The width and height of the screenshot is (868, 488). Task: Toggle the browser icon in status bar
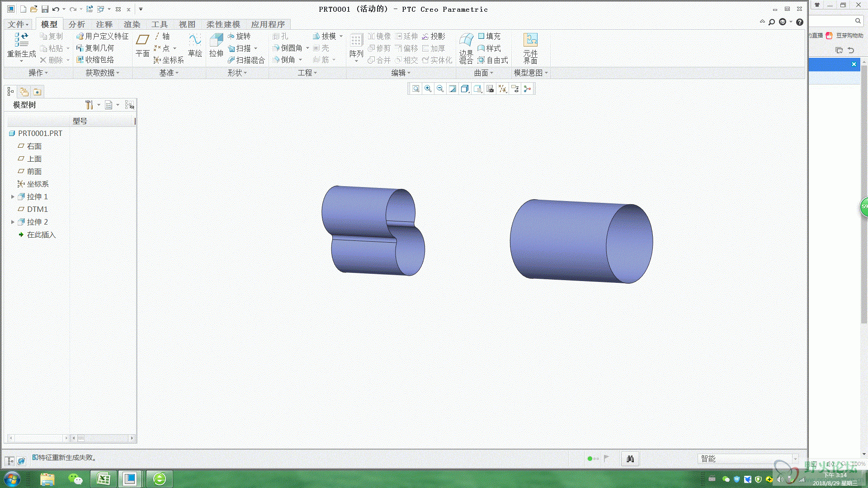[21, 461]
